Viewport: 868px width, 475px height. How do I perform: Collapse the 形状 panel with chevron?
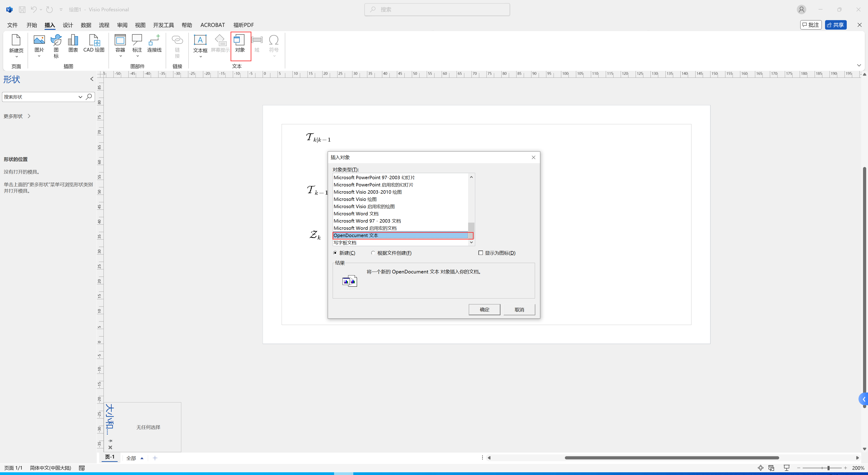point(91,79)
